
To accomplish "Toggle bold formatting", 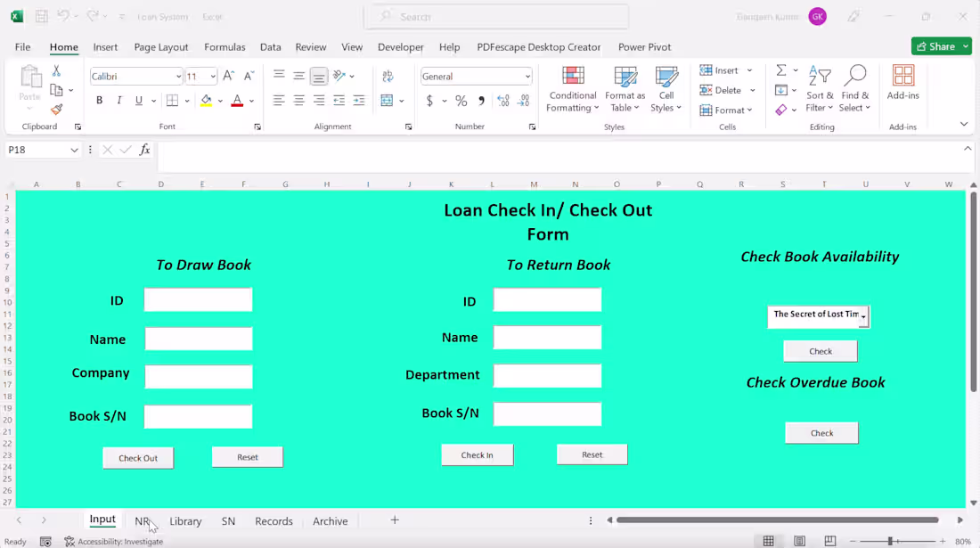I will coord(100,100).
